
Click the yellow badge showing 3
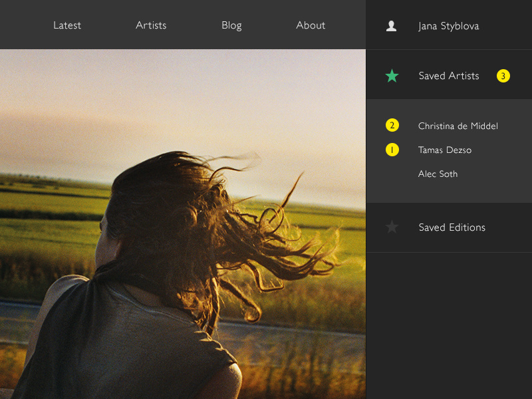pos(503,76)
